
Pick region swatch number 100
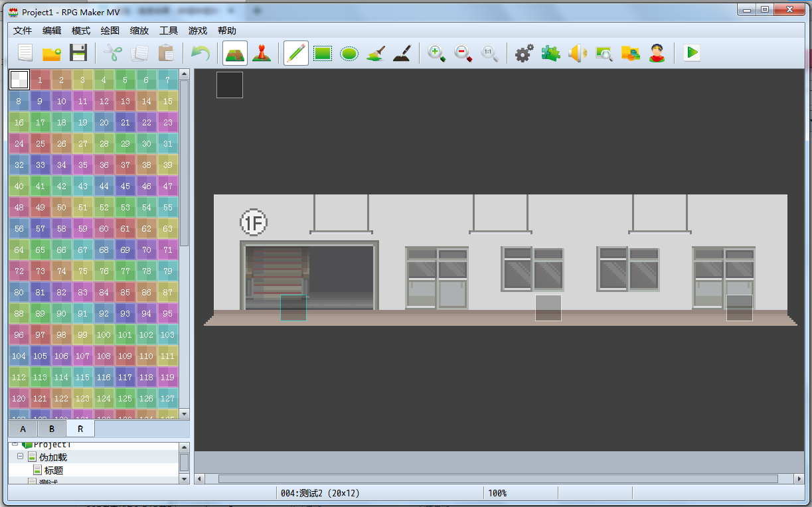[104, 335]
